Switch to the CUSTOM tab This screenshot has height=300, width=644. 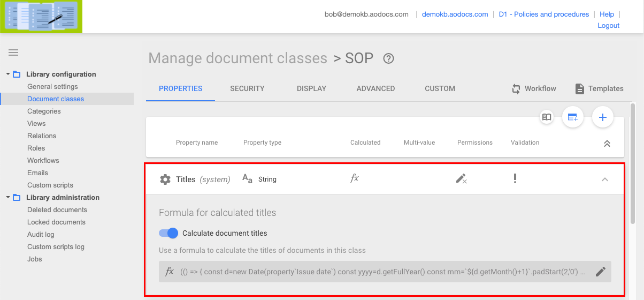click(440, 89)
